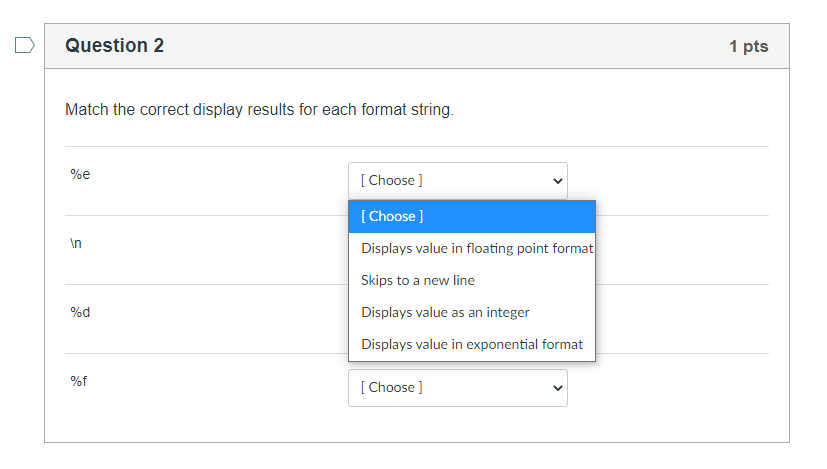Select the highlighted [ Choose ] list option
Screen dimensions: 827x469
(471, 216)
